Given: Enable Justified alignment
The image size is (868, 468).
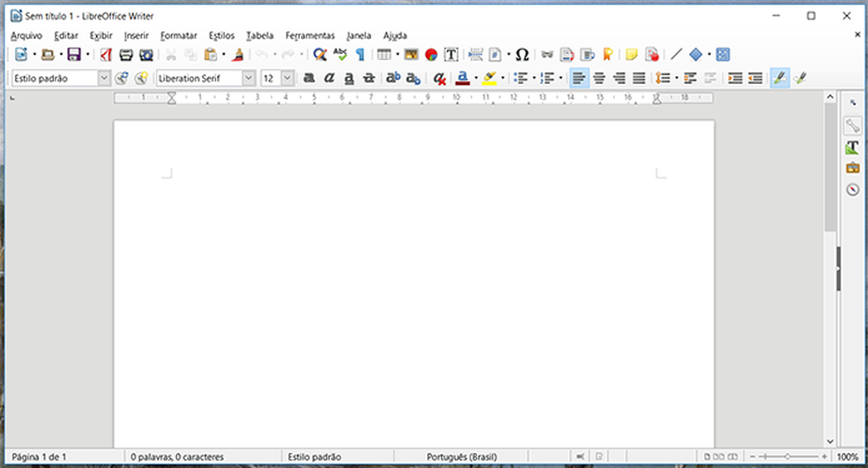Looking at the screenshot, I should (639, 78).
